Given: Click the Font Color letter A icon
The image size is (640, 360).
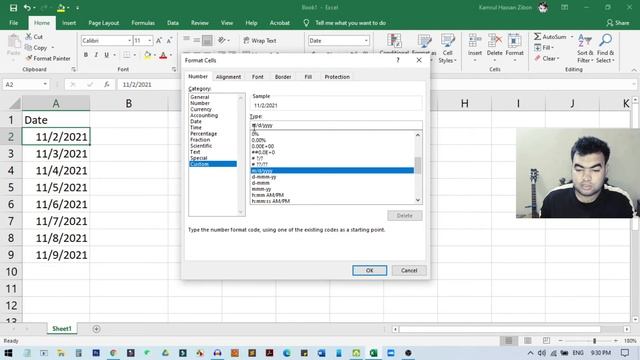Looking at the screenshot, I should [163, 55].
